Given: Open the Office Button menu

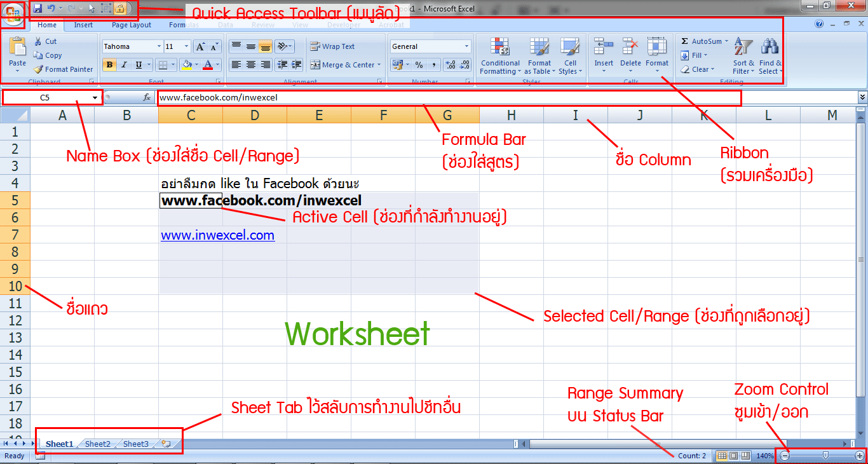Looking at the screenshot, I should (x=13, y=14).
